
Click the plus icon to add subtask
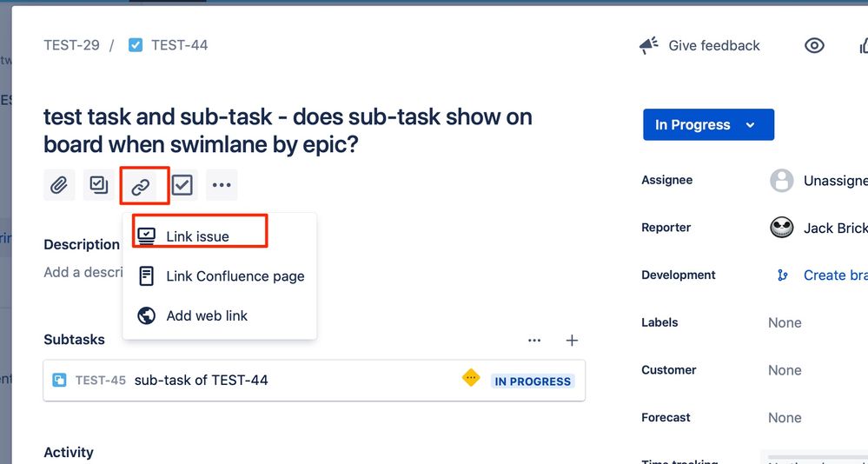click(572, 340)
